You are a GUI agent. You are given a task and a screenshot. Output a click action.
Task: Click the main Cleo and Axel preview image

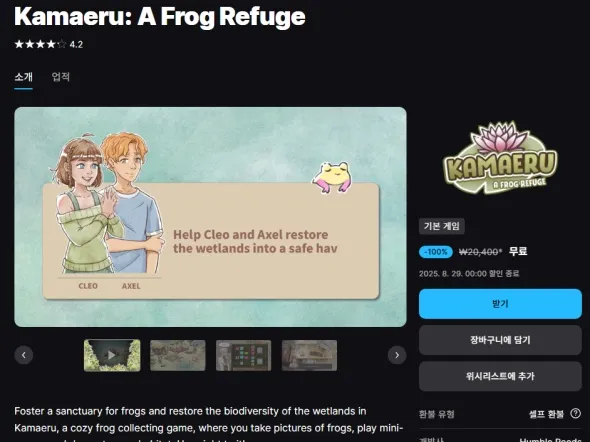[210, 217]
